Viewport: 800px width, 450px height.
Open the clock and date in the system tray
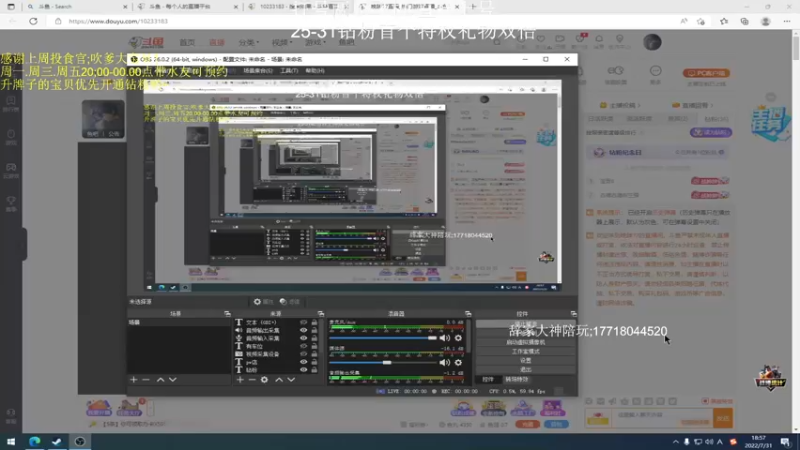[x=758, y=441]
